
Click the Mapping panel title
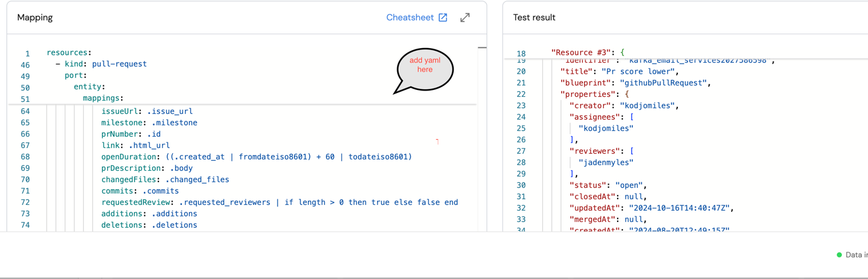pyautogui.click(x=35, y=18)
